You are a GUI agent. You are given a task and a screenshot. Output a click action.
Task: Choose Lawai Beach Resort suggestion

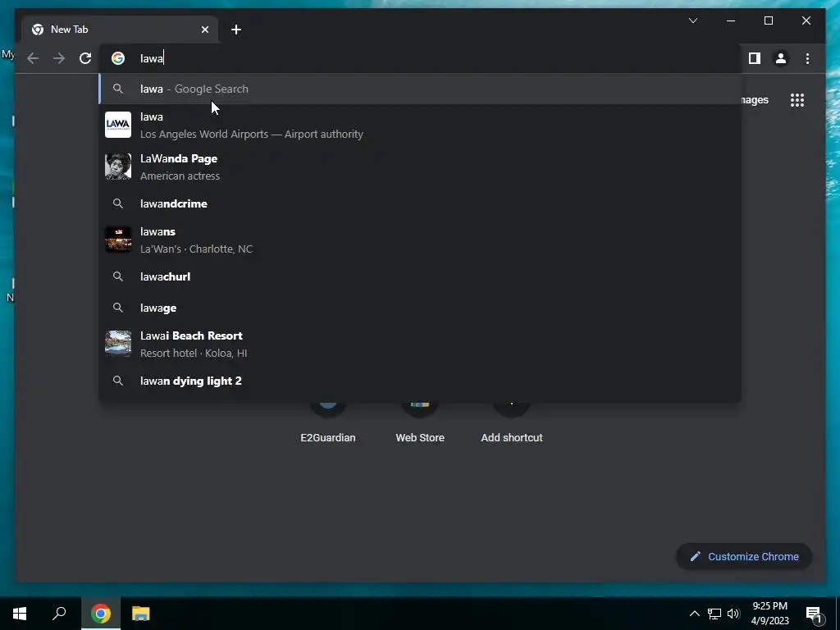pos(421,344)
